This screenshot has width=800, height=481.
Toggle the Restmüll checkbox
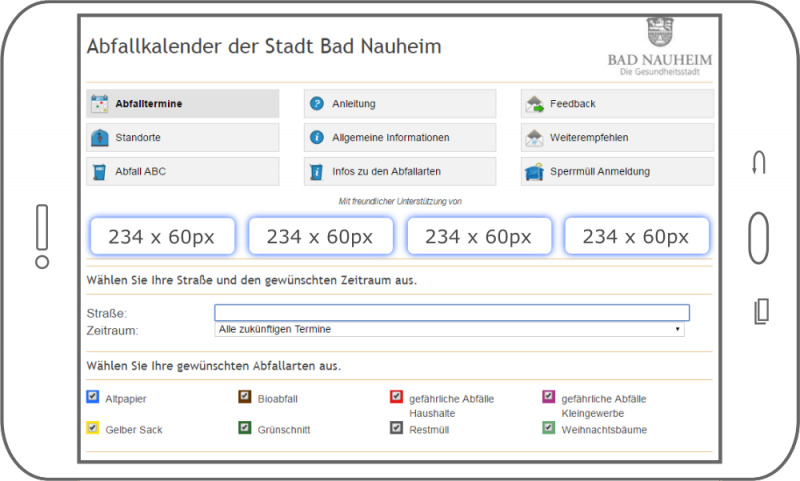click(396, 428)
